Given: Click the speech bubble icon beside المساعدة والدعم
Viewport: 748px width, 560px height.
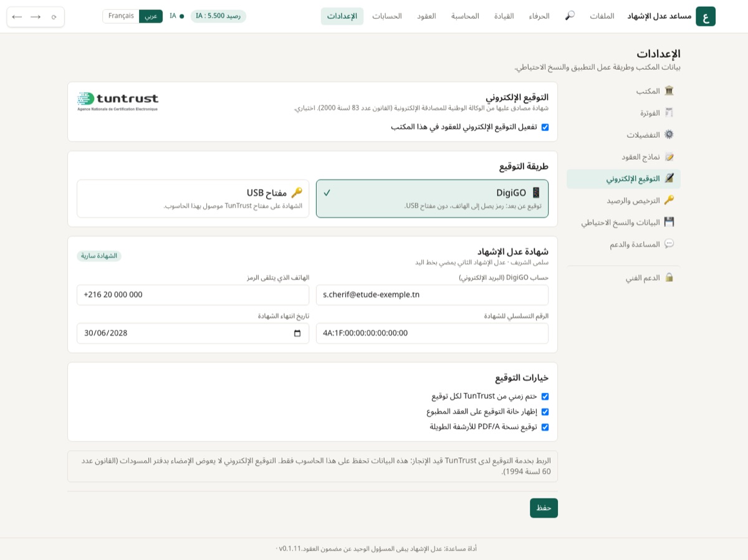Looking at the screenshot, I should (x=669, y=244).
